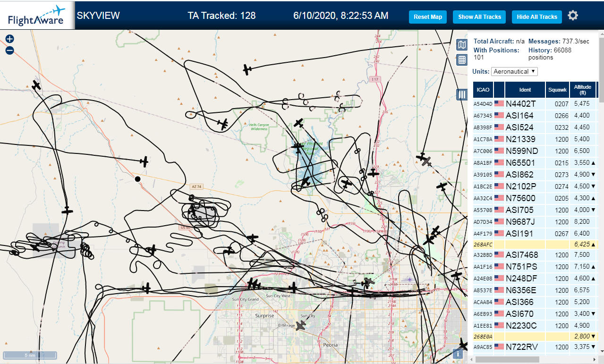Sort table by ICAO column header

click(483, 90)
